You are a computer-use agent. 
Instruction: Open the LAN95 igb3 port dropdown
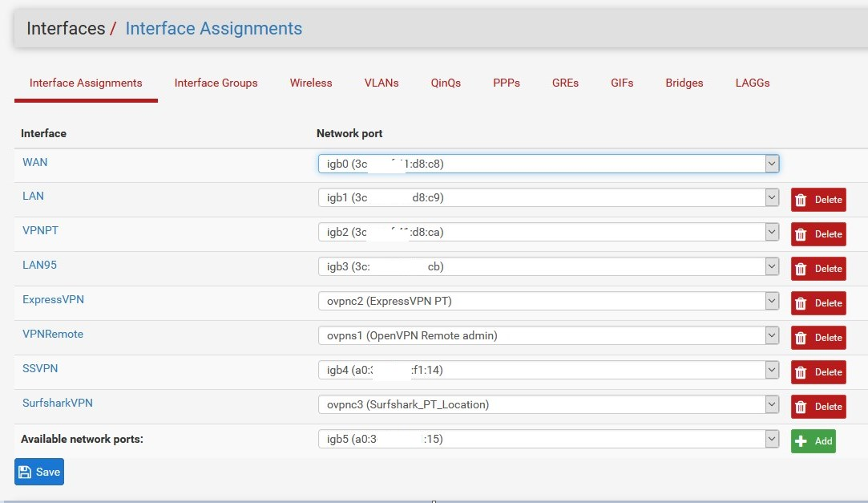[x=548, y=266]
